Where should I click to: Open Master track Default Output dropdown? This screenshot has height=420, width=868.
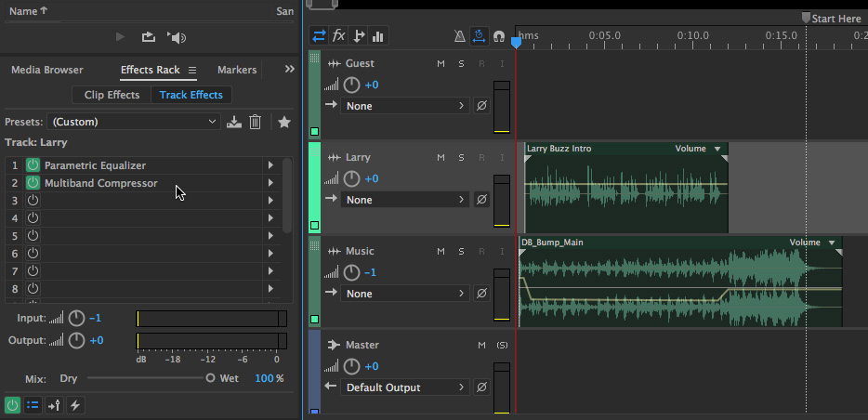404,387
